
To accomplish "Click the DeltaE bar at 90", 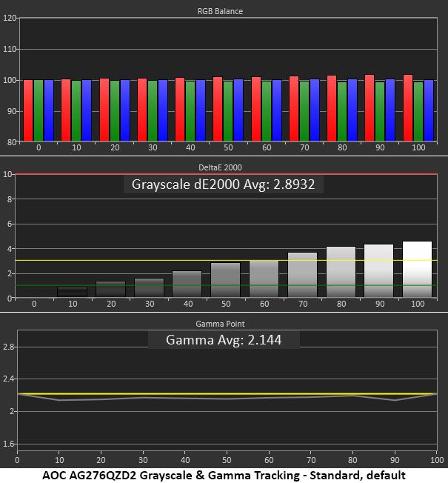I will [378, 271].
